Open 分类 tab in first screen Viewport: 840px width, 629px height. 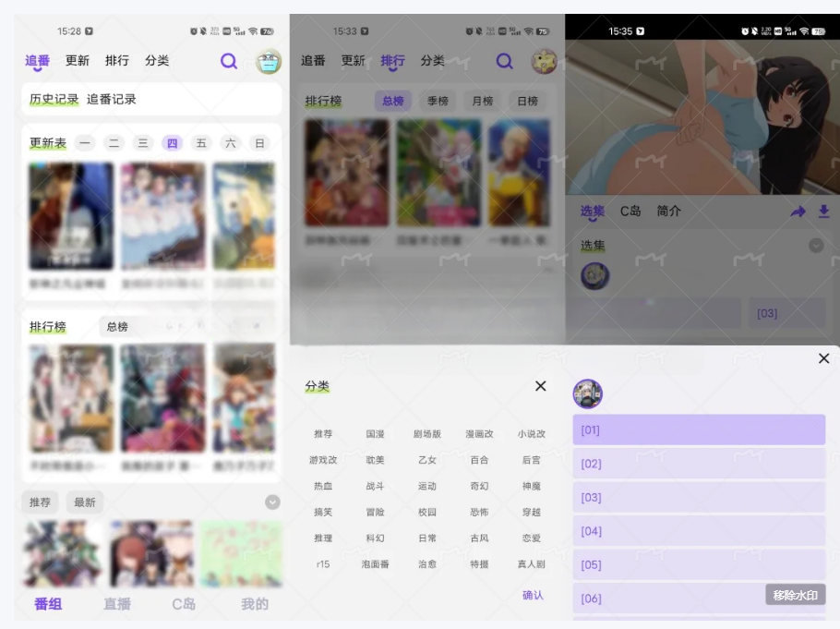pyautogui.click(x=157, y=61)
